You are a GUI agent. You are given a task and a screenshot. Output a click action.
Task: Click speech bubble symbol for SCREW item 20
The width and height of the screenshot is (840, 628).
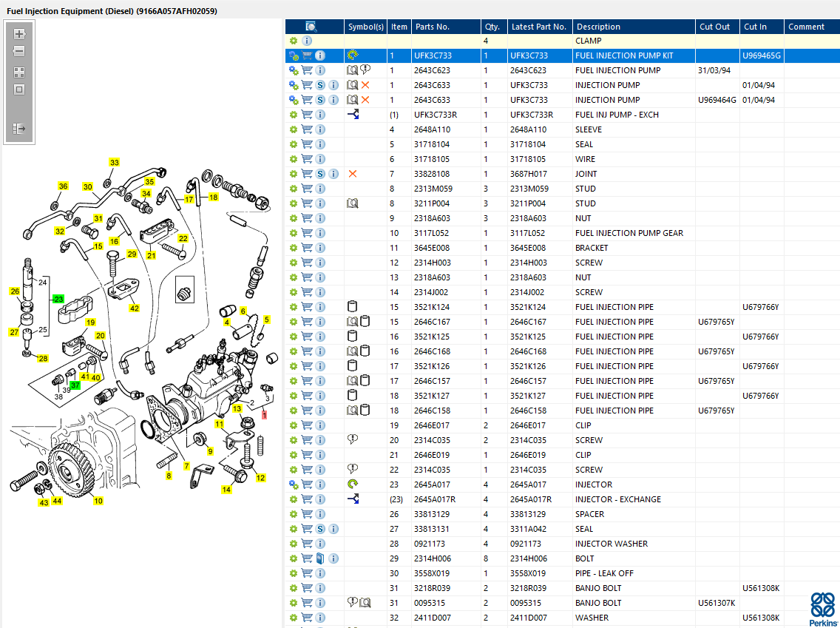[352, 439]
